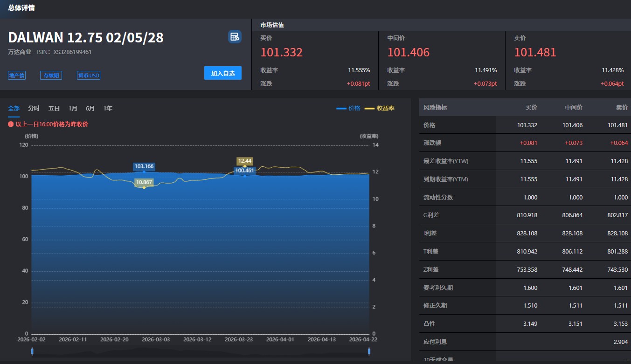Toggle the 收益率 series in the legend
The image size is (631, 364).
point(380,108)
